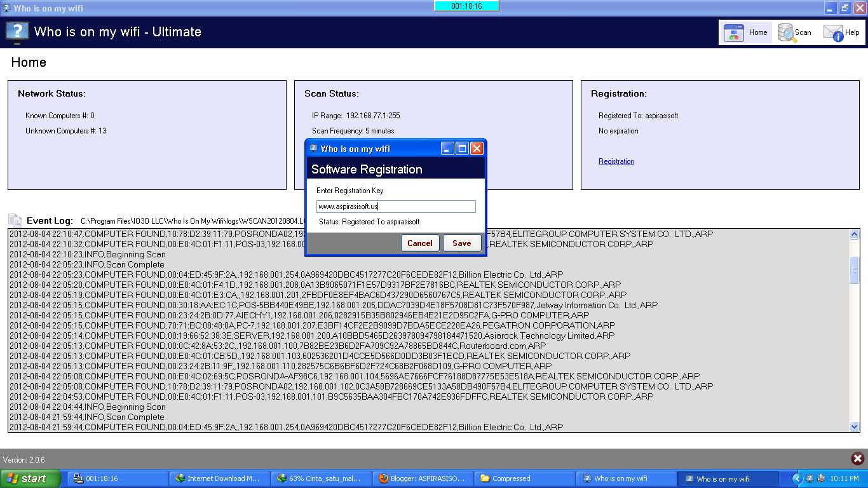Click the question mark app logo
Viewport: 868px width, 488px height.
click(x=17, y=32)
